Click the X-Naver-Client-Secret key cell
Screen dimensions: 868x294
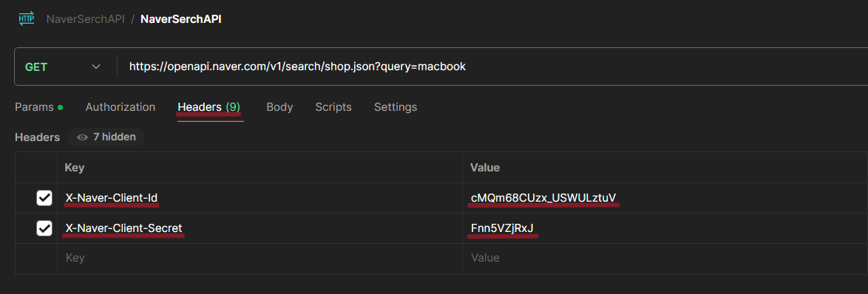[260, 228]
